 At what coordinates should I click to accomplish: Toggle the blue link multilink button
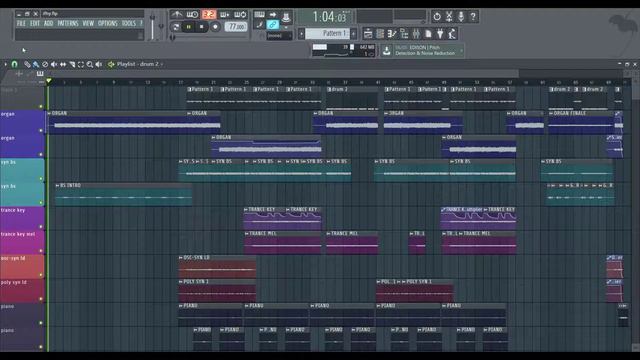pyautogui.click(x=273, y=25)
